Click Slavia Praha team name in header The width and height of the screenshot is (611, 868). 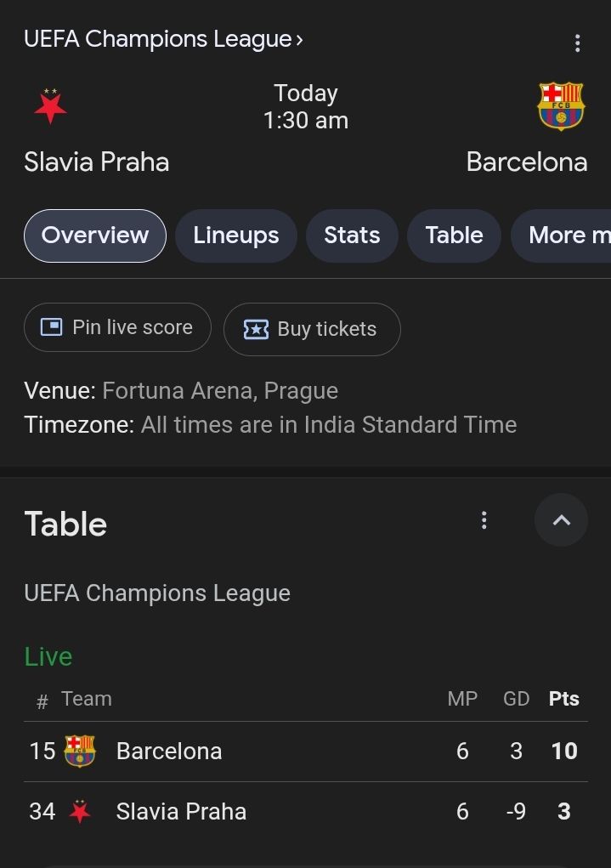click(96, 162)
